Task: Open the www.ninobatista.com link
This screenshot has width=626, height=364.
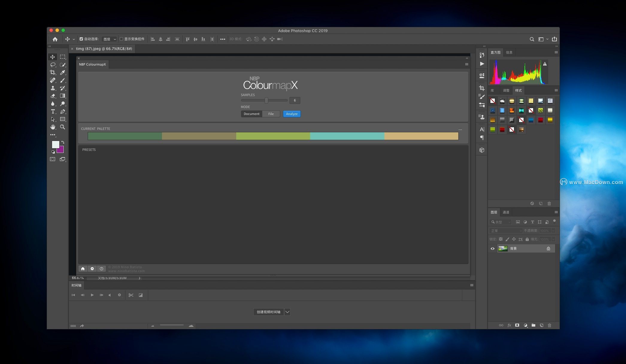Action: (126, 271)
